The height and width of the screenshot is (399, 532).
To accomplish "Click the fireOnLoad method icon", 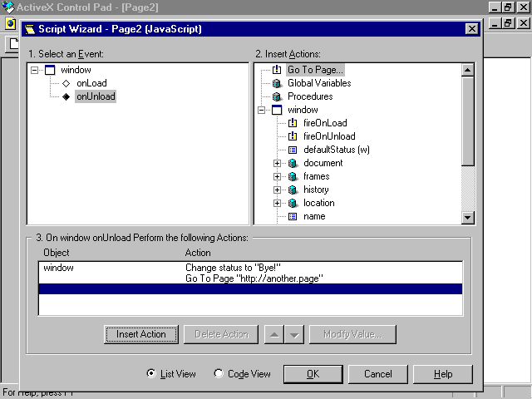I will click(293, 123).
